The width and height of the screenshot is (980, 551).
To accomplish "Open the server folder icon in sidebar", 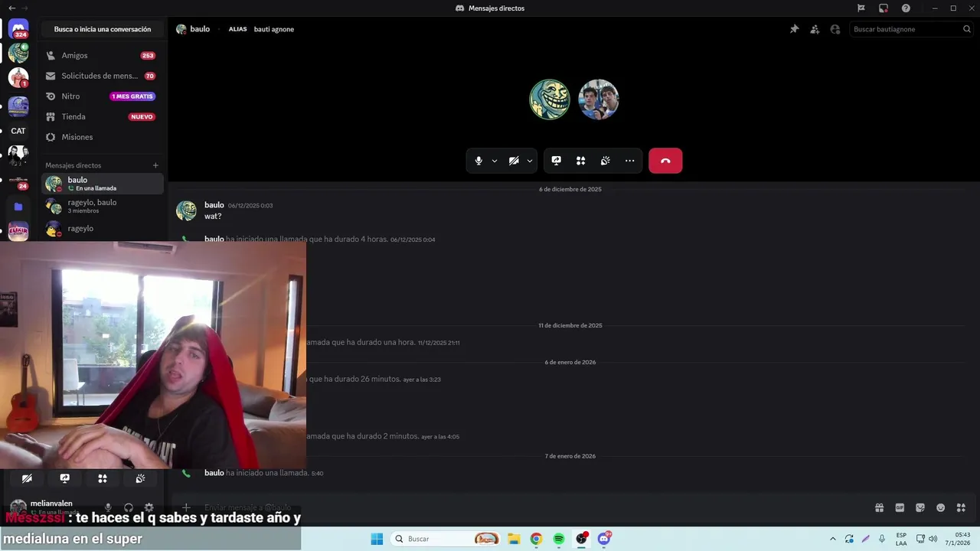I will (x=18, y=207).
